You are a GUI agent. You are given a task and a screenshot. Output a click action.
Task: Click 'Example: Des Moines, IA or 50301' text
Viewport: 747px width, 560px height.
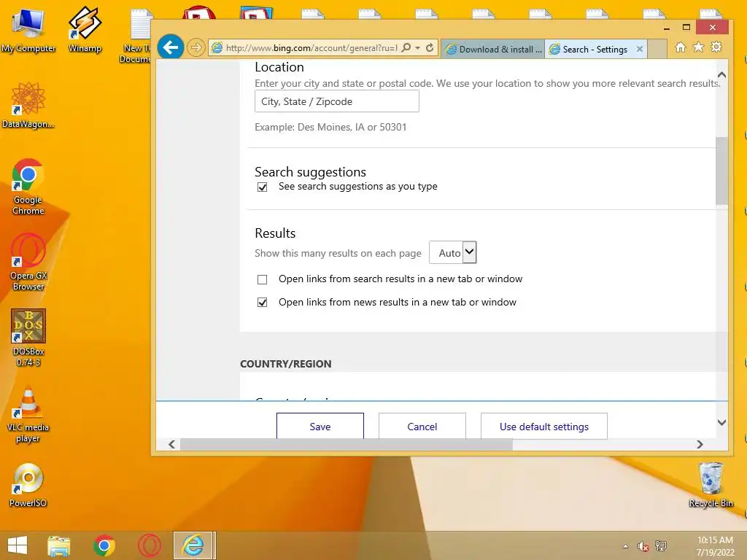330,127
